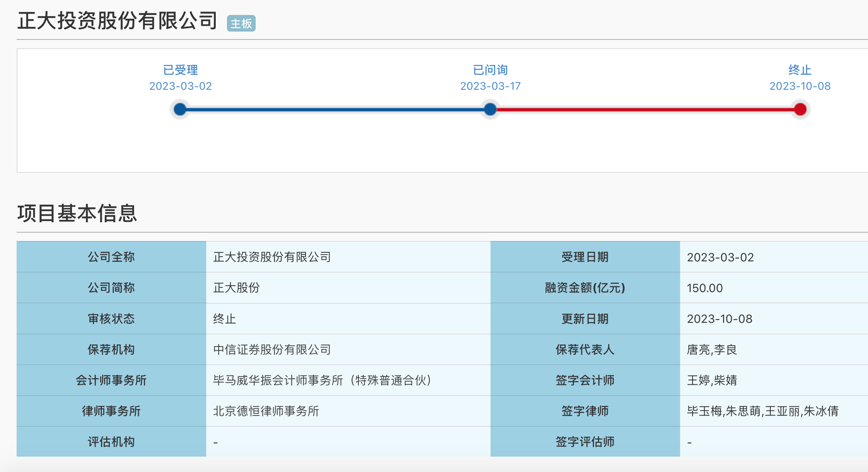Click the 保荐代表人 value 唐亮,李良
The image size is (868, 472).
(x=712, y=349)
